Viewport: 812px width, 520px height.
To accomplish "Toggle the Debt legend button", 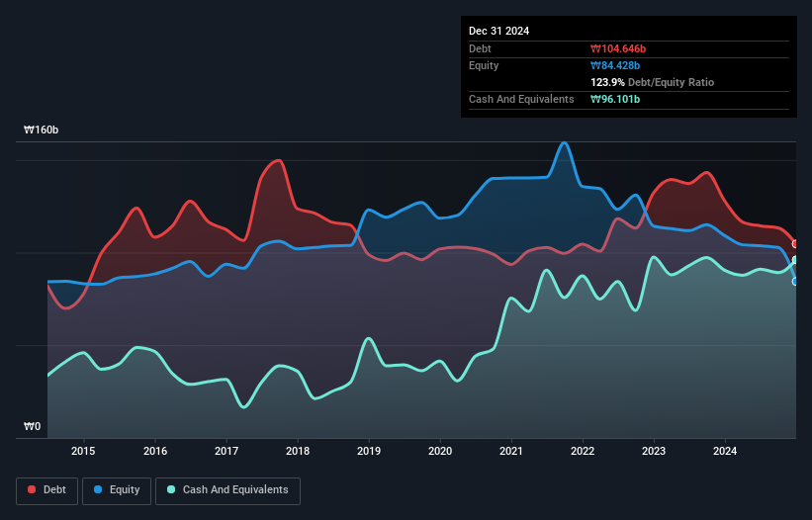I will [46, 490].
